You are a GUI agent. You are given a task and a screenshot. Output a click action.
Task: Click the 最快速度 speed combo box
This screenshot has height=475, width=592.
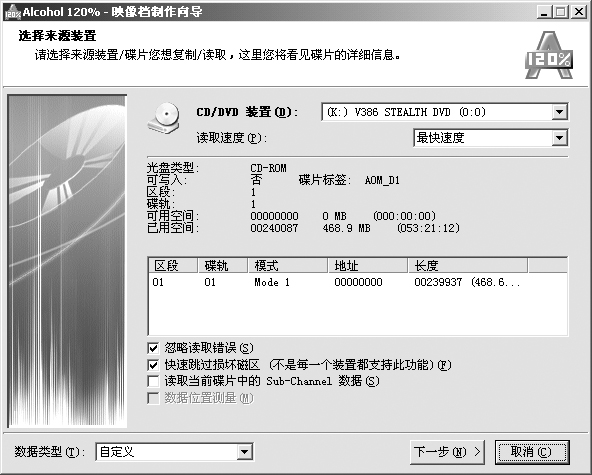(490, 138)
